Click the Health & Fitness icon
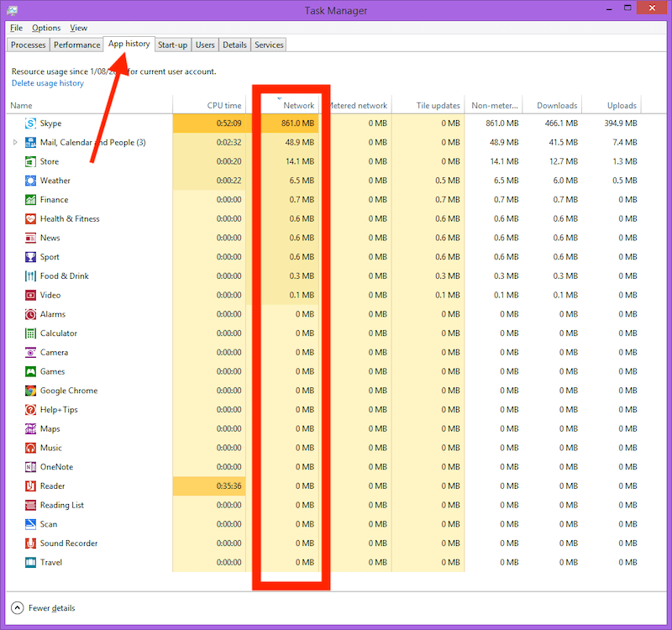This screenshot has width=672, height=630. [x=31, y=219]
